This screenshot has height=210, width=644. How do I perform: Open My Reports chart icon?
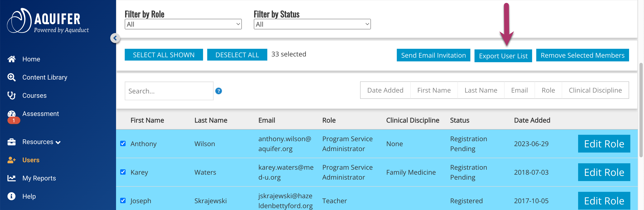tap(12, 178)
